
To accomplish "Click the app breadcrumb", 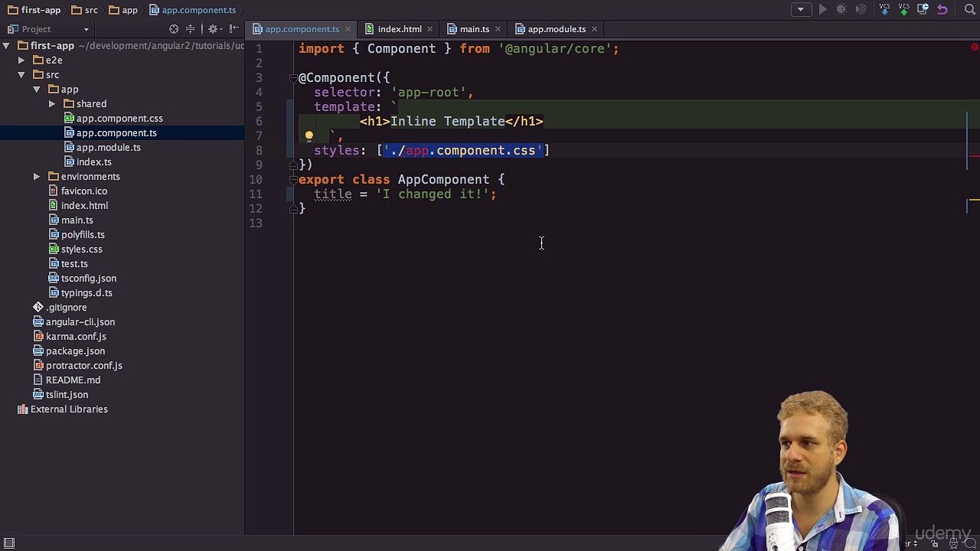I will click(x=123, y=10).
